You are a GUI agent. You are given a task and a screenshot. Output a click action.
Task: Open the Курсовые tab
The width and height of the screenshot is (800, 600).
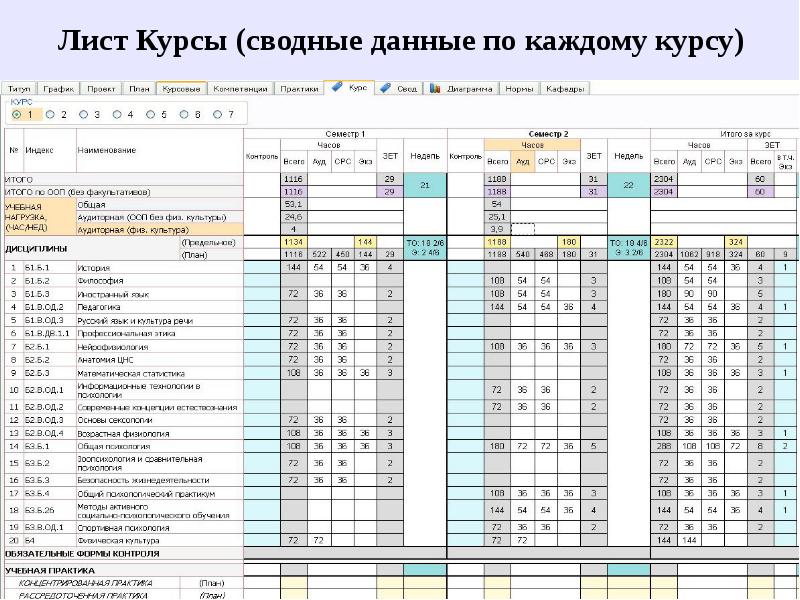point(181,89)
